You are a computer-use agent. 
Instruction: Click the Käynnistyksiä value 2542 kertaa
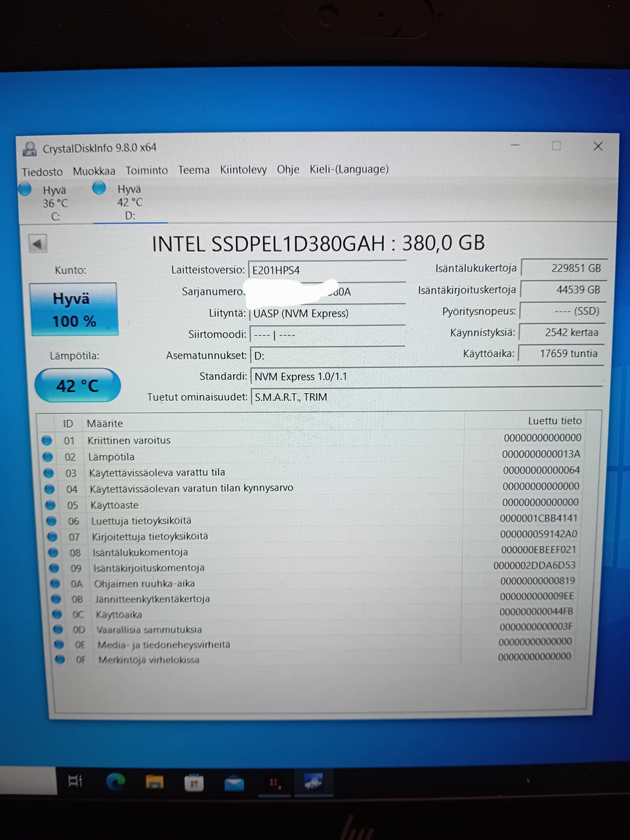[560, 333]
